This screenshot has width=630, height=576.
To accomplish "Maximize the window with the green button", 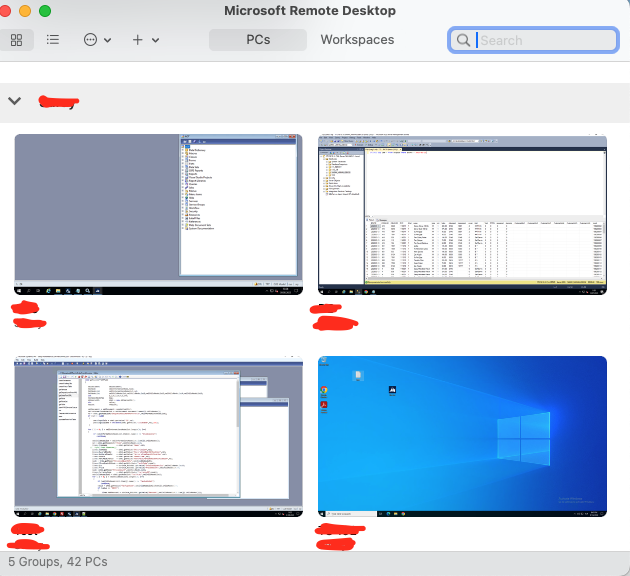I will 45,10.
